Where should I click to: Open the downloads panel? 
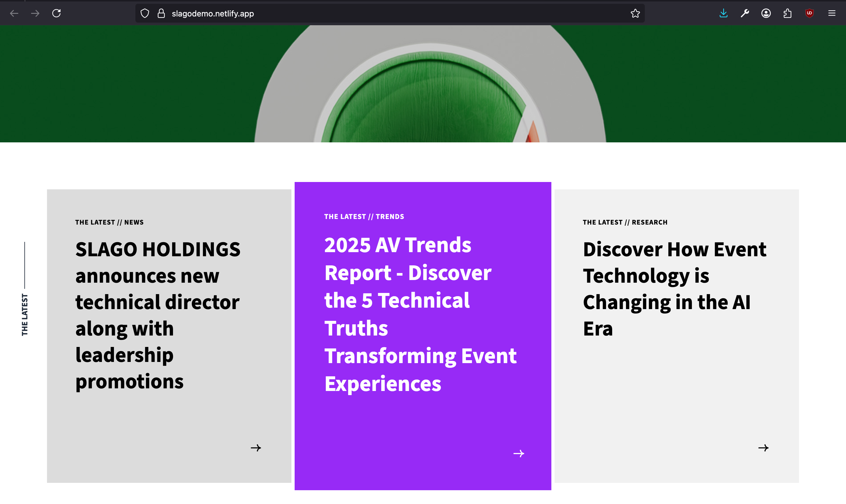pyautogui.click(x=723, y=14)
